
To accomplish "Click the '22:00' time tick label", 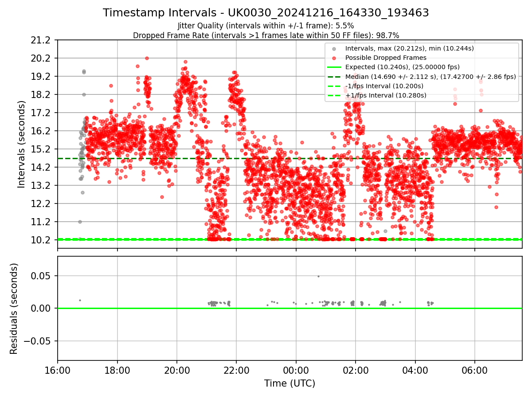I will pyautogui.click(x=236, y=370).
